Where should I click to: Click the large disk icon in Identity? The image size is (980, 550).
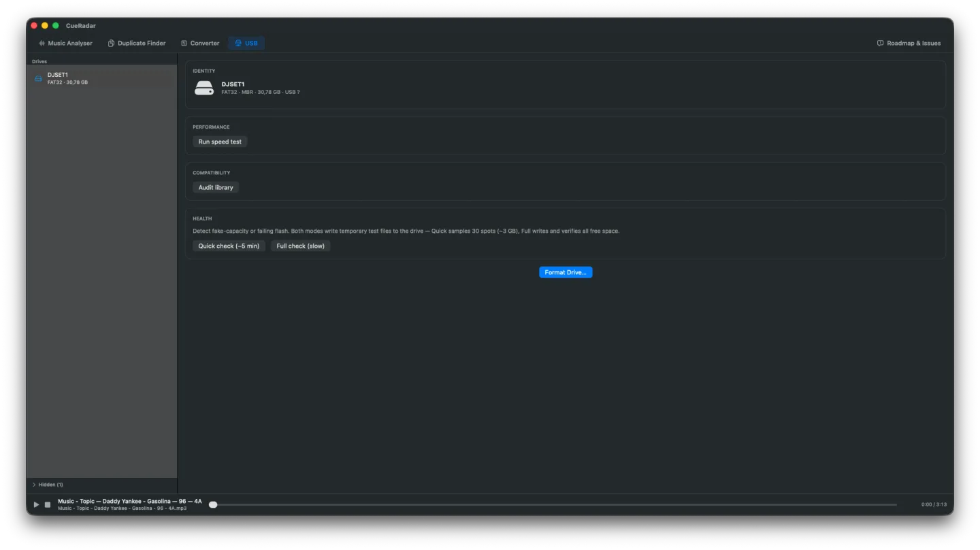[204, 88]
